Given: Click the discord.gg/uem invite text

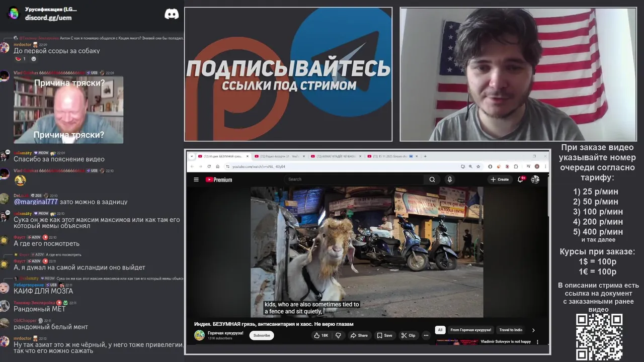Looking at the screenshot, I should pos(48,18).
